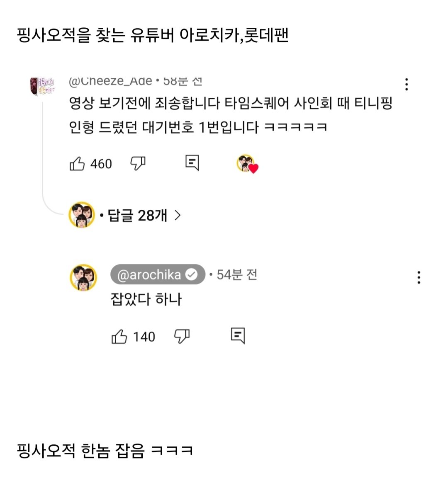Open three-dot menu for arochika reply
Image resolution: width=448 pixels, height=495 pixels.
tap(419, 277)
